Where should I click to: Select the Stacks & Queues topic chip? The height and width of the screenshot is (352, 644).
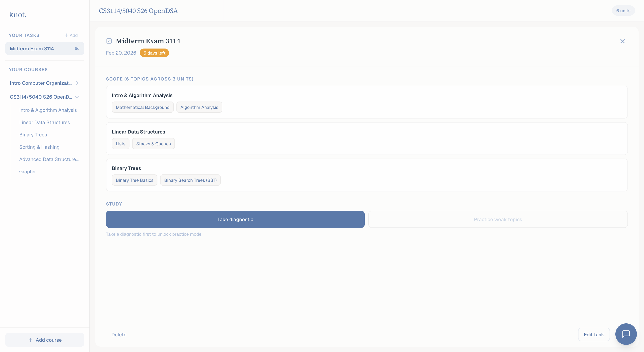pos(153,144)
